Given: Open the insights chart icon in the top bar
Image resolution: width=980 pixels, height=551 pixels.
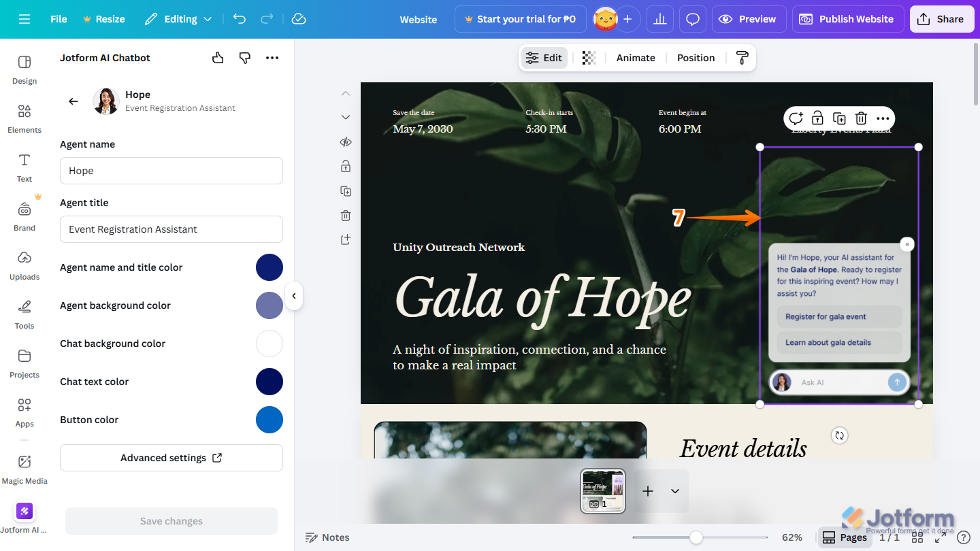Looking at the screenshot, I should click(659, 18).
